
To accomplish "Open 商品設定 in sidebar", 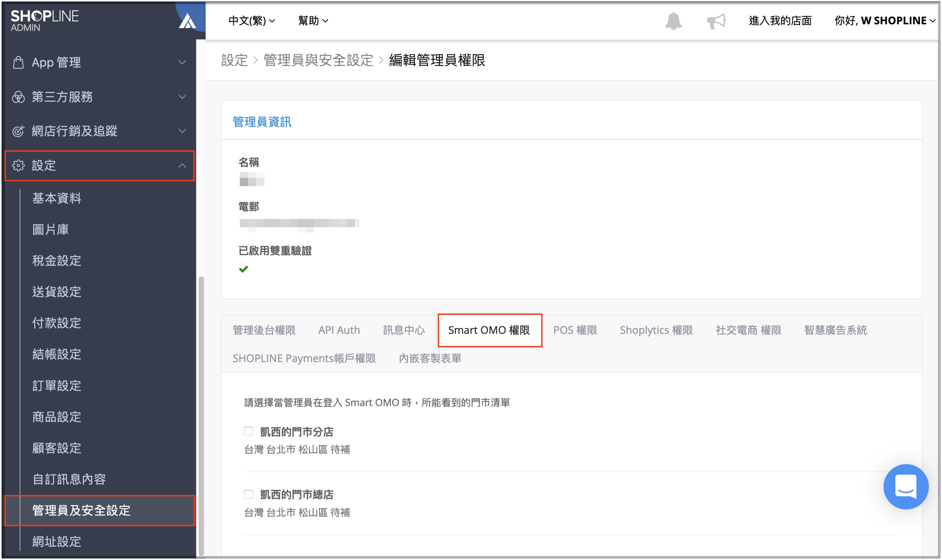I will 57,417.
